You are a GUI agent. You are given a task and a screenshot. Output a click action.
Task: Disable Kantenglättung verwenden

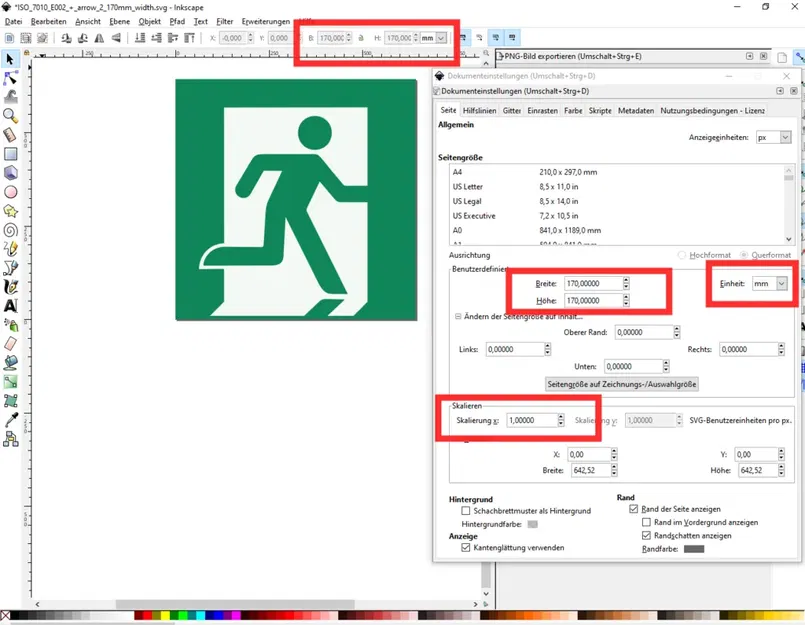464,547
